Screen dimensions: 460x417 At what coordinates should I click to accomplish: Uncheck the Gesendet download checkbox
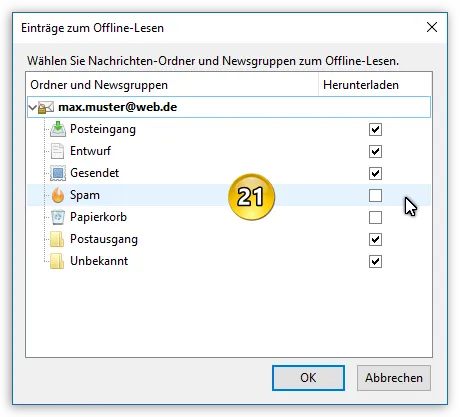tap(375, 173)
